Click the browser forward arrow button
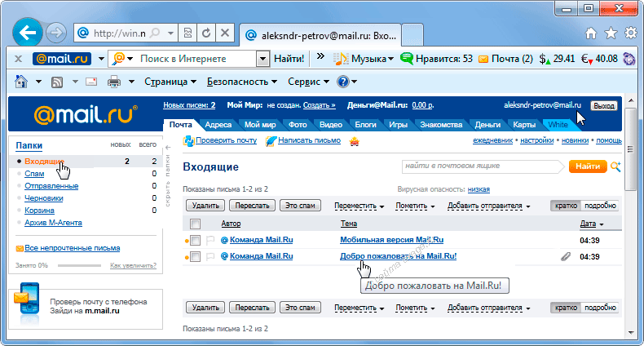This screenshot has width=644, height=346. coord(56,33)
